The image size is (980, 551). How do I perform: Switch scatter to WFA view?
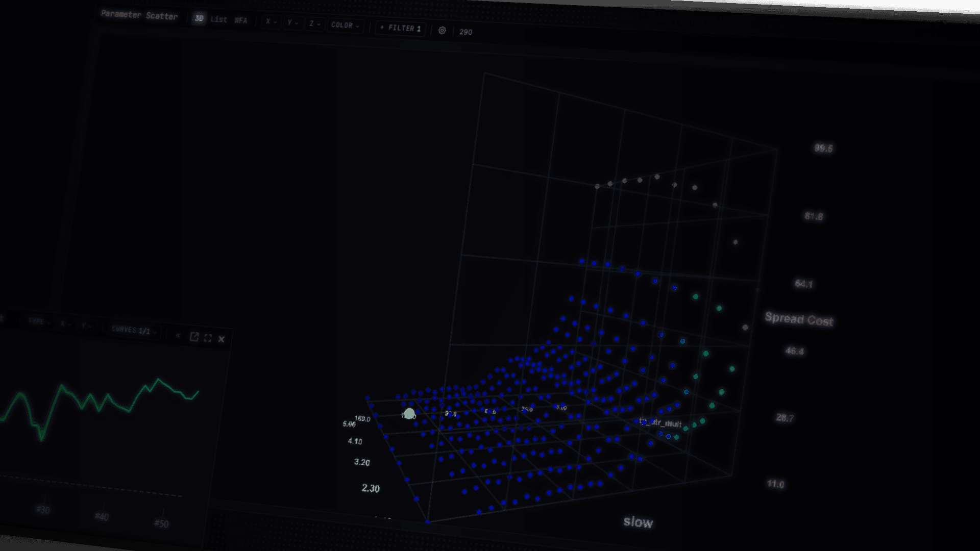pyautogui.click(x=241, y=20)
